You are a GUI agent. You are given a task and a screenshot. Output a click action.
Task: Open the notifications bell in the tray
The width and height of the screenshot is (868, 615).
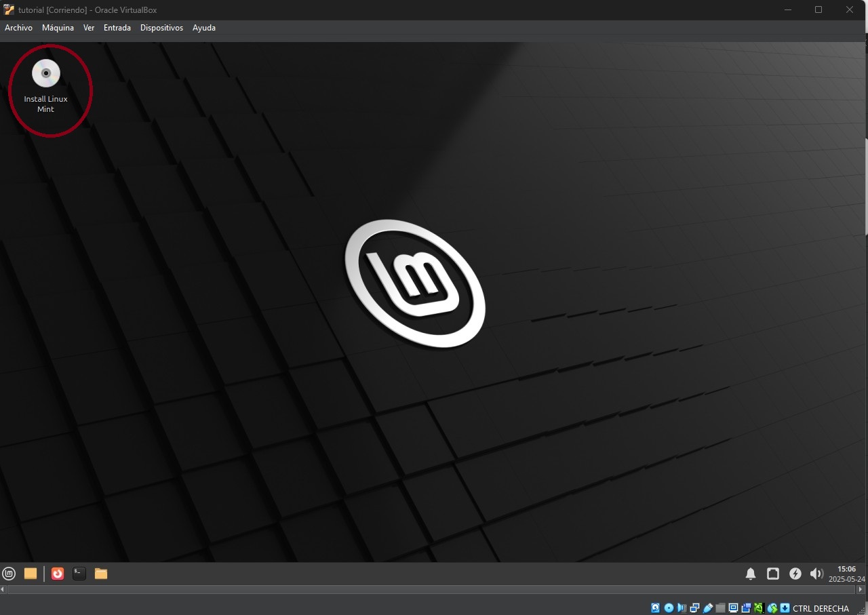(751, 574)
